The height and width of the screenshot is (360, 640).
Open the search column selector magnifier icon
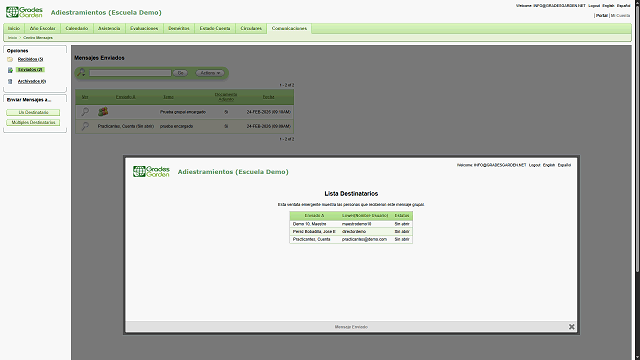(x=81, y=73)
